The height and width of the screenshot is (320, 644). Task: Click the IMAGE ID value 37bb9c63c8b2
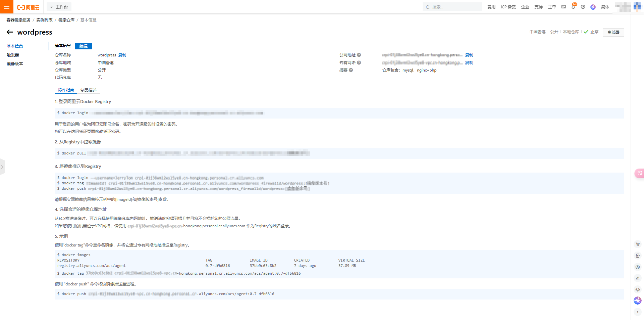263,266
